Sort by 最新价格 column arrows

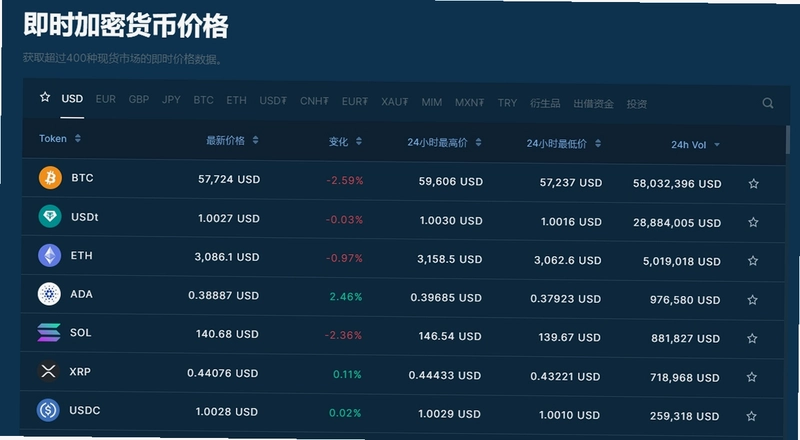tap(256, 140)
